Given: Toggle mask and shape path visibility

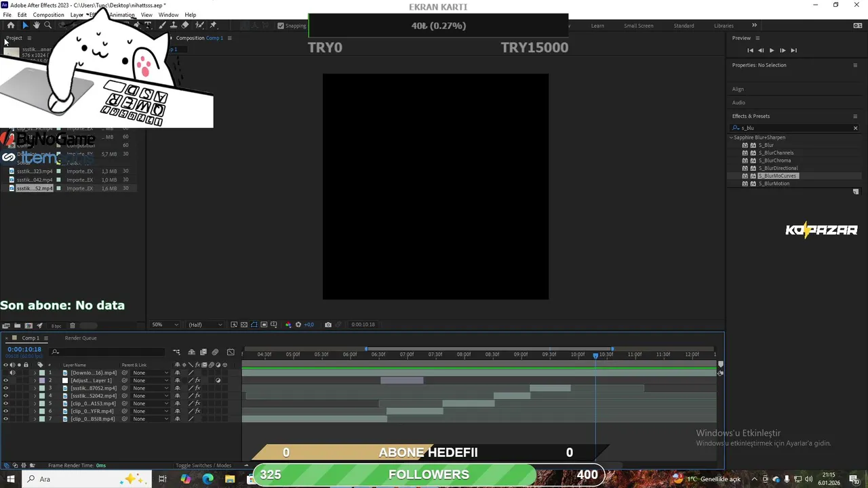Looking at the screenshot, I should 254,325.
